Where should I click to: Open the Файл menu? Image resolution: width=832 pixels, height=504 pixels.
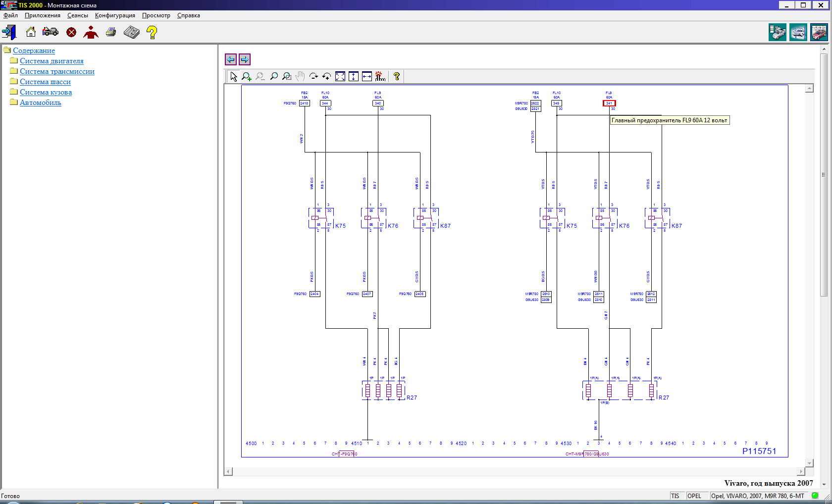coord(10,15)
